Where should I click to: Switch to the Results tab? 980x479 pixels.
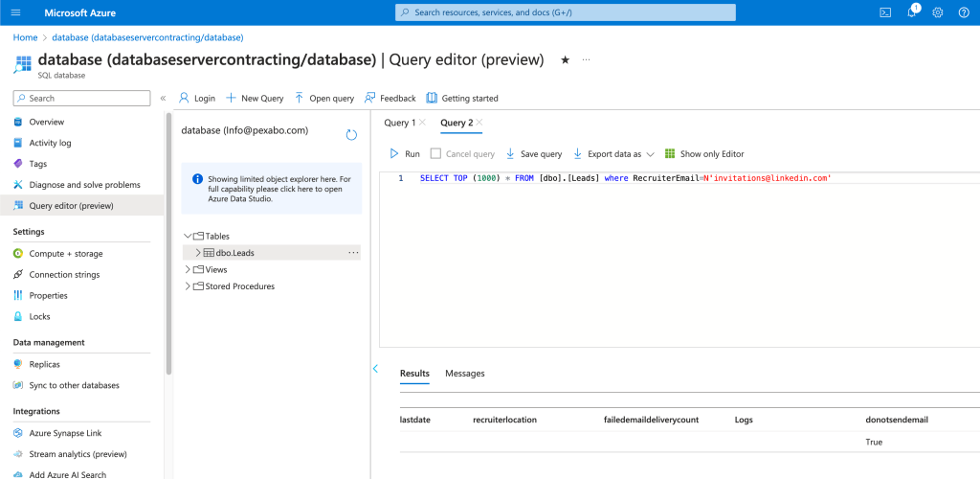click(414, 374)
